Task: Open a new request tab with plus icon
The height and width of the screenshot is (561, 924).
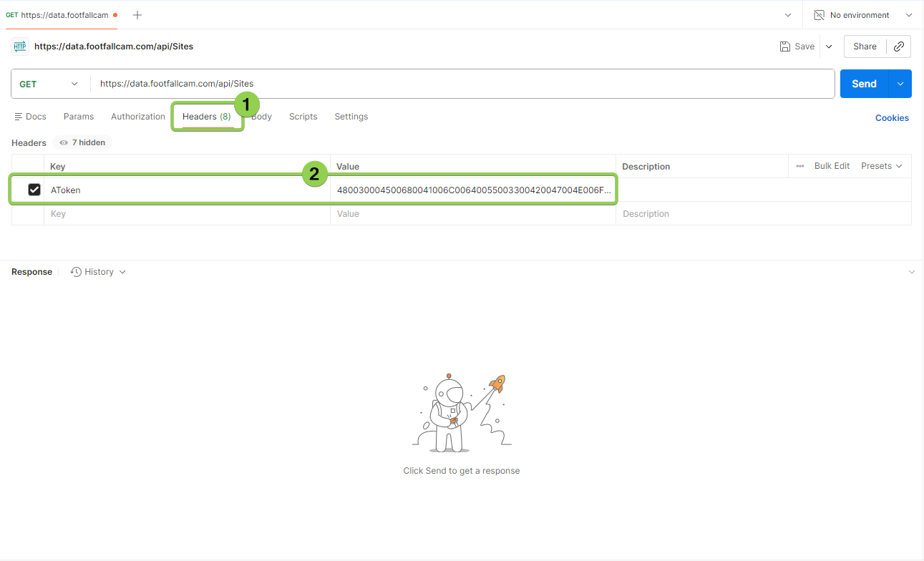Action: (x=137, y=15)
